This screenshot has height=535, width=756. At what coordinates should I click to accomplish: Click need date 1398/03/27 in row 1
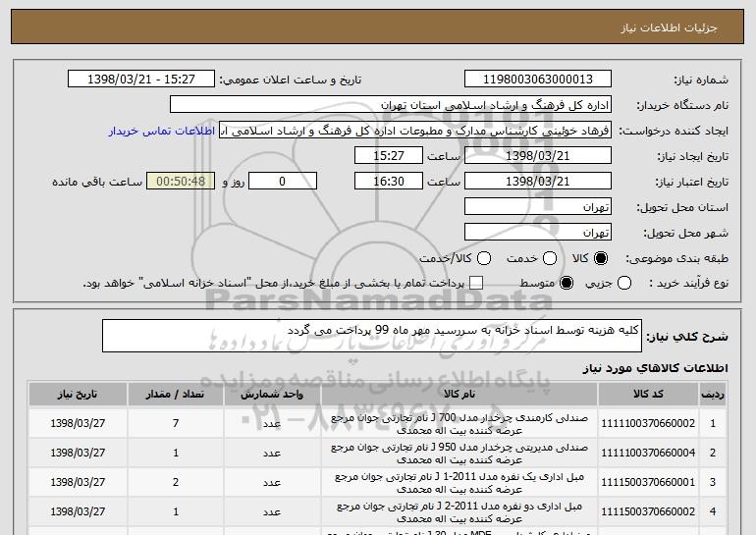click(78, 424)
